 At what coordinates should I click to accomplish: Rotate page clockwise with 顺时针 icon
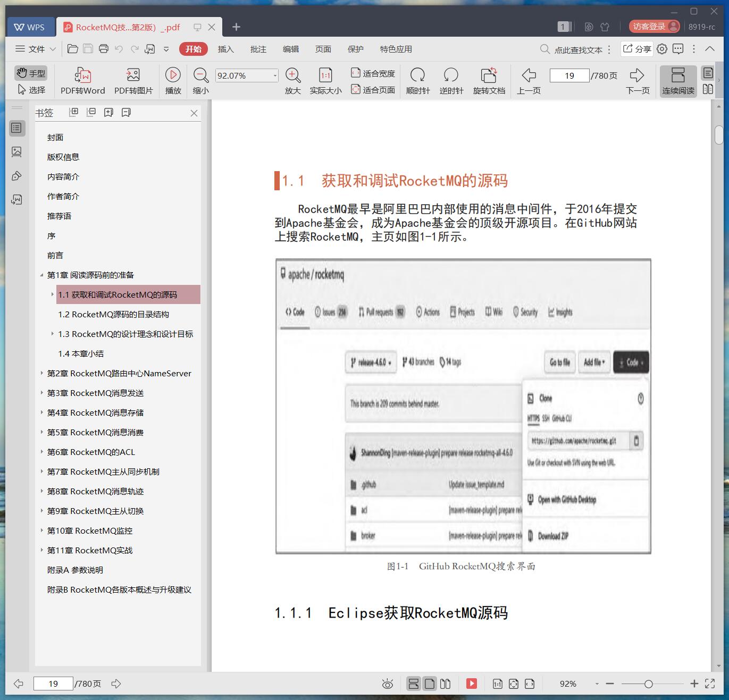tap(417, 75)
